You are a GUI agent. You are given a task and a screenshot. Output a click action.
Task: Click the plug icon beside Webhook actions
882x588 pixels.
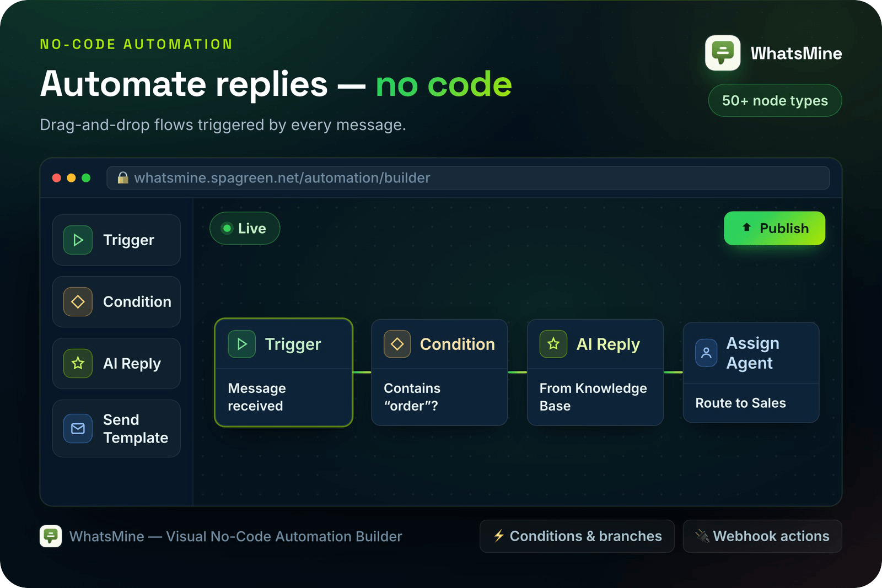click(x=702, y=536)
